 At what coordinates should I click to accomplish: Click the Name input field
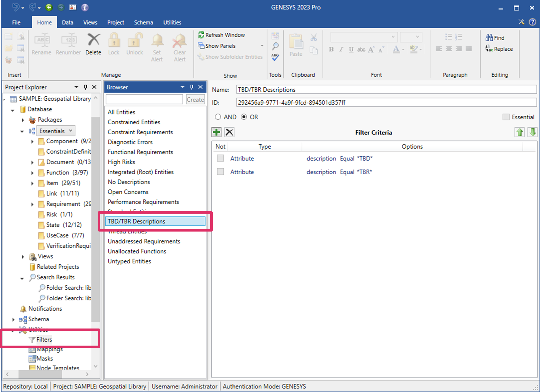coord(386,89)
